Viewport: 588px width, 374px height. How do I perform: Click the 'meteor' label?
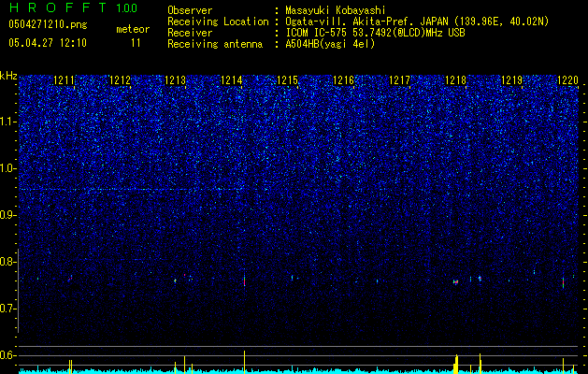(x=133, y=29)
